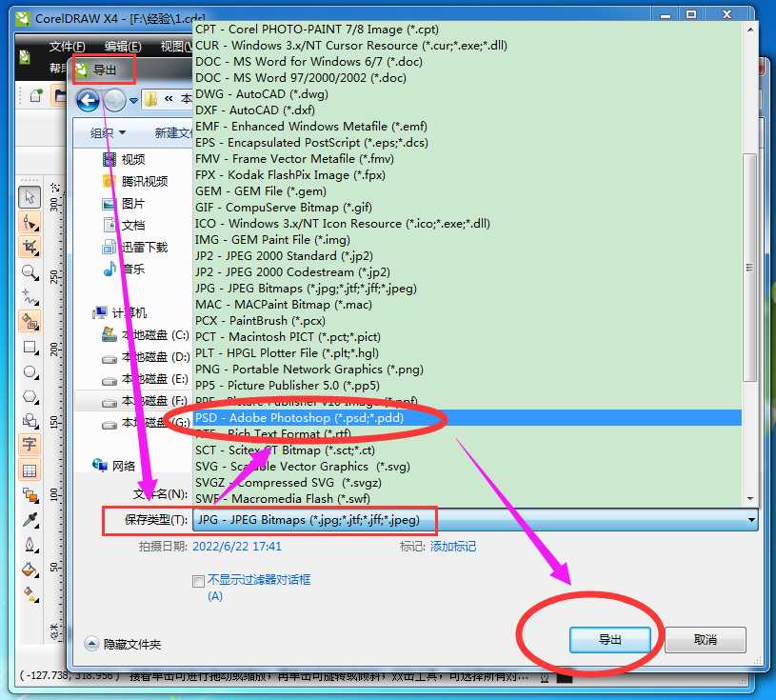Select the Basic Shapes tool
776x700 pixels.
[x=30, y=421]
